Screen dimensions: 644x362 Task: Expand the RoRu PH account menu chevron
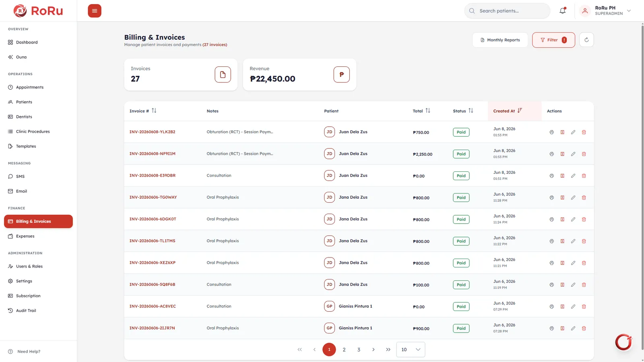coord(629,11)
